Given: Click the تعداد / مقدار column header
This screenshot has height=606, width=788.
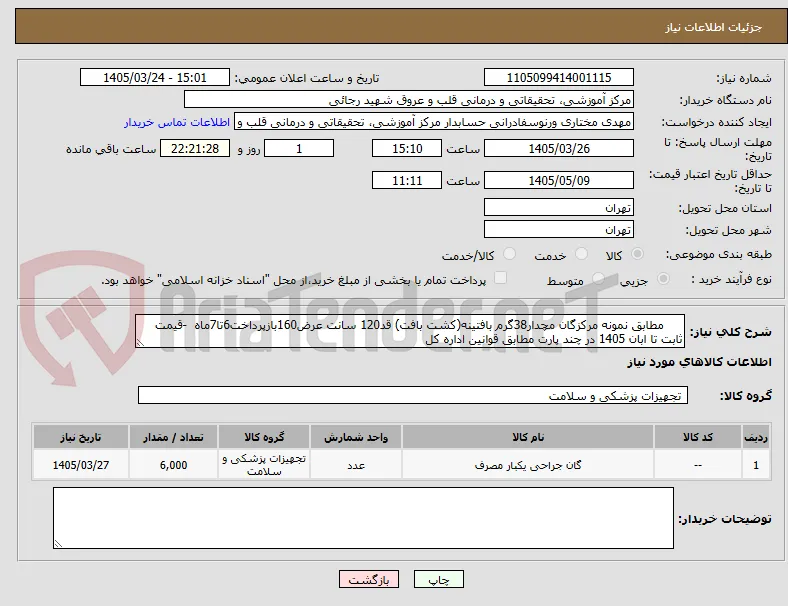Looking at the screenshot, I should [173, 437].
